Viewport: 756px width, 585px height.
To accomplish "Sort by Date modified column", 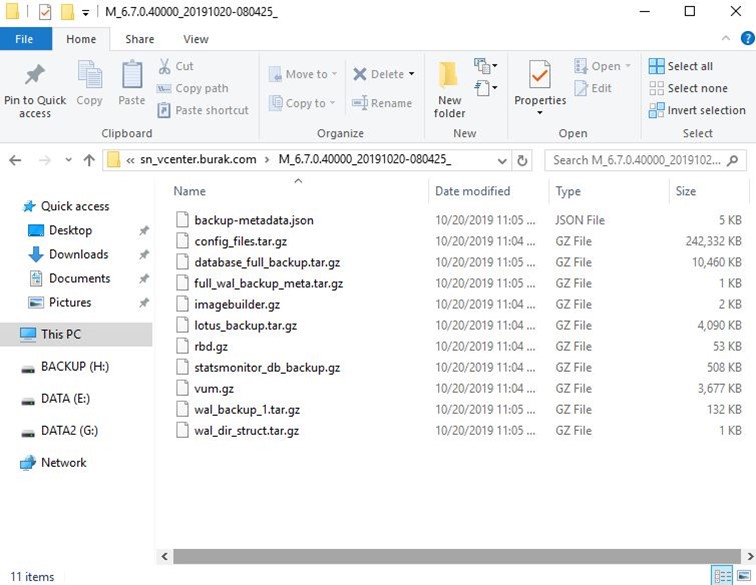I will point(488,191).
